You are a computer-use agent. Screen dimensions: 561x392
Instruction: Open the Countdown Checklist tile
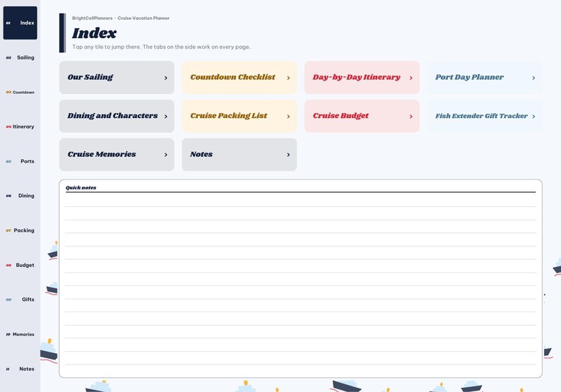click(240, 77)
